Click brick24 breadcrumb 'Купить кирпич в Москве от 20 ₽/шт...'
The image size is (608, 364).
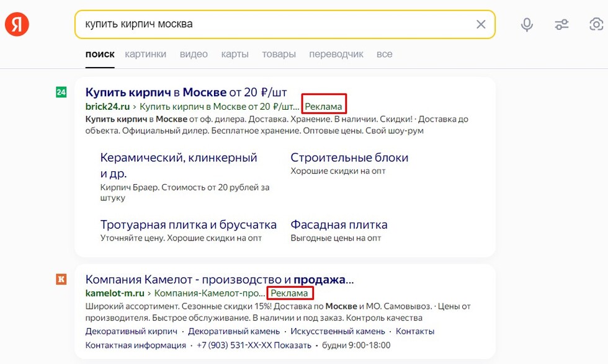click(220, 106)
